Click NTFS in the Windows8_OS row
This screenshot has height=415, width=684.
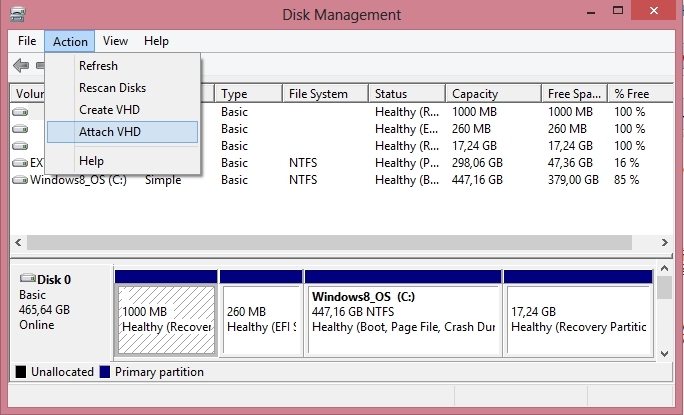pos(303,180)
